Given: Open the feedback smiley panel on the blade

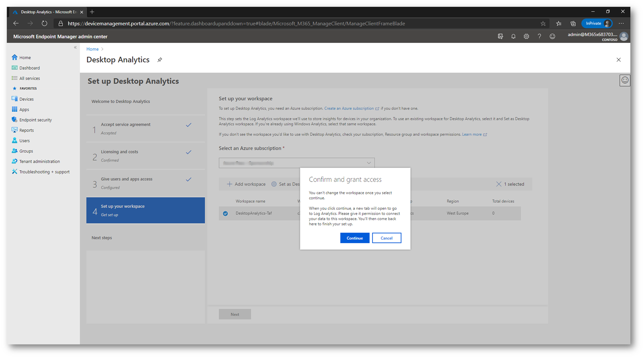Looking at the screenshot, I should 625,80.
